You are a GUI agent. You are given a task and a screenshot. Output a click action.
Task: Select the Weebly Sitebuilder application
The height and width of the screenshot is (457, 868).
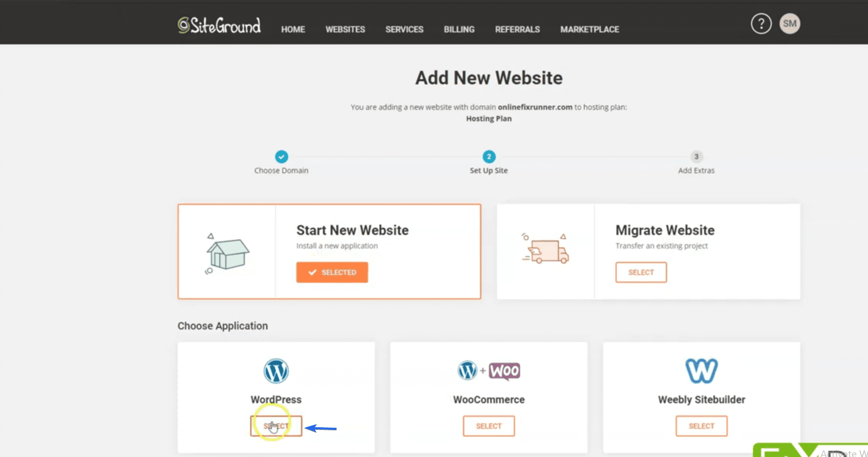pos(702,426)
